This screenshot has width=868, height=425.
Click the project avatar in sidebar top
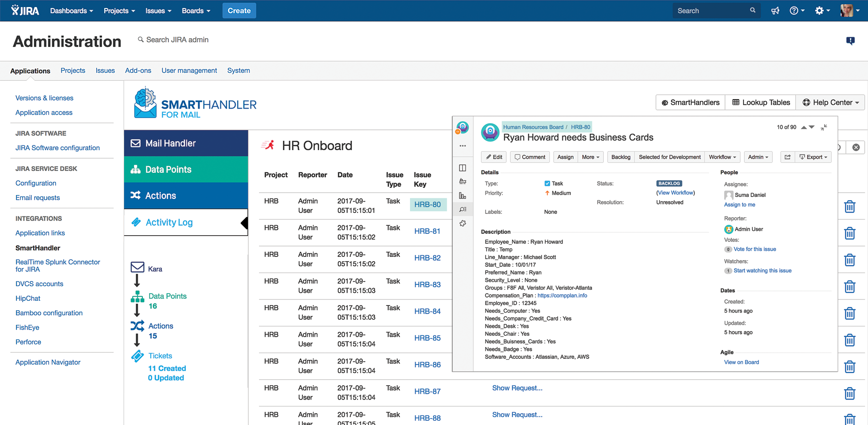point(463,127)
